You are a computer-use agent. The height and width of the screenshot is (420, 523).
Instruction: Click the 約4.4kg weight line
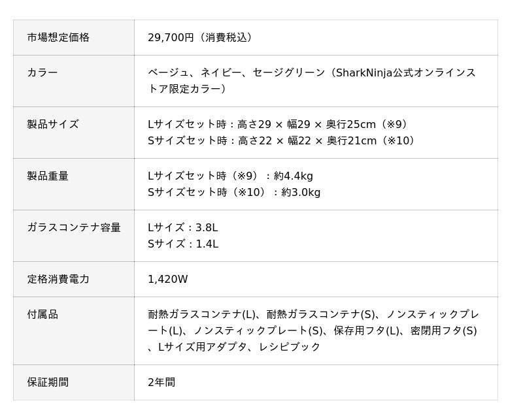tap(230, 176)
